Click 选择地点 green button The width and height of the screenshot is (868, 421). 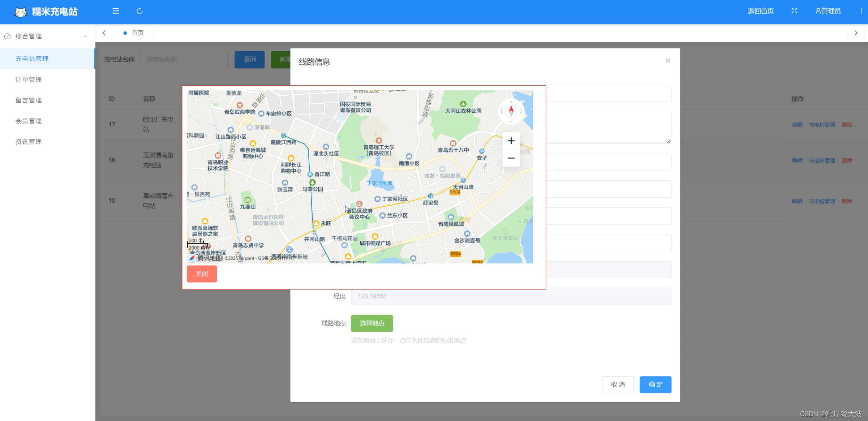click(x=372, y=323)
